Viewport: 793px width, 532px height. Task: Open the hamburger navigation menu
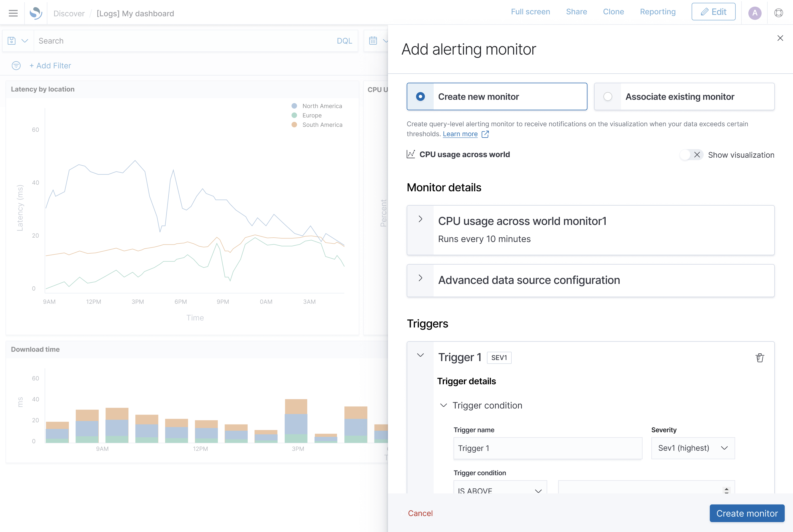coord(13,13)
